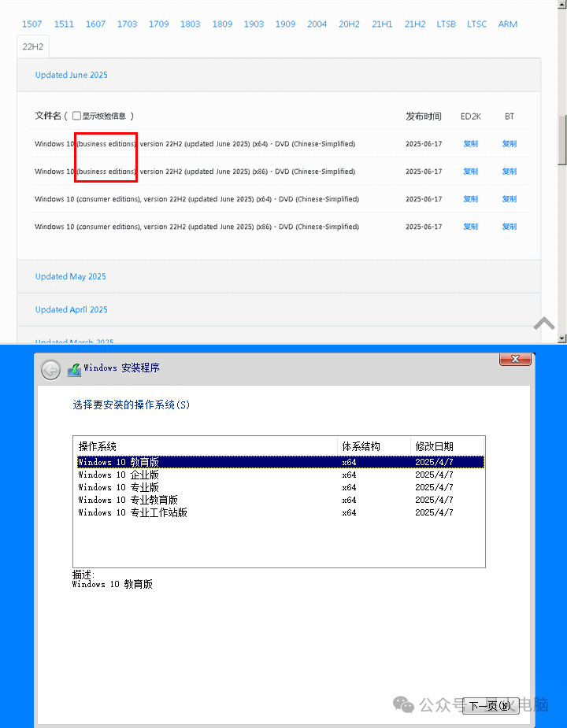Select Windows 10 教育版 in the list
This screenshot has width=567, height=728.
point(280,462)
